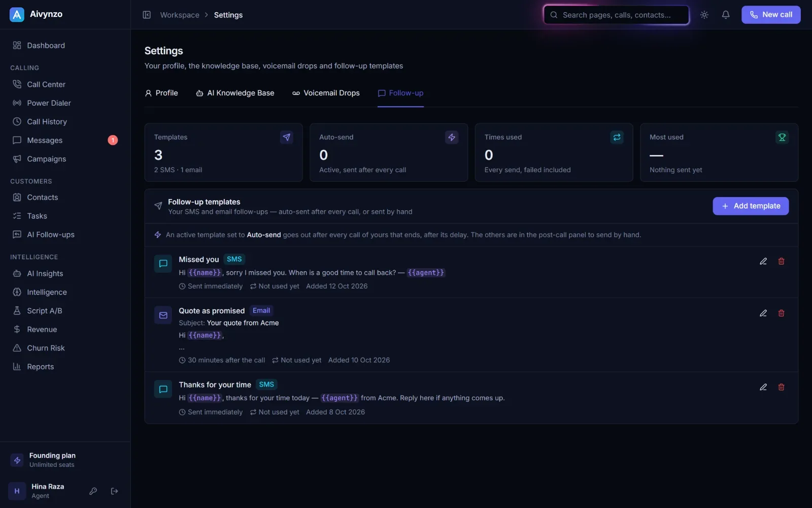Focus the search pages field
The width and height of the screenshot is (812, 508).
[616, 15]
